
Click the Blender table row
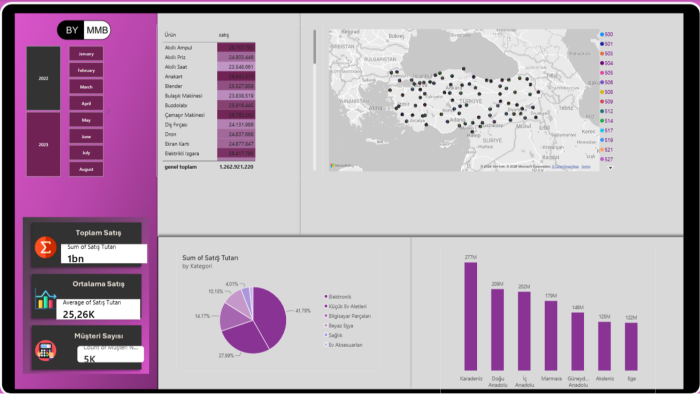point(209,86)
